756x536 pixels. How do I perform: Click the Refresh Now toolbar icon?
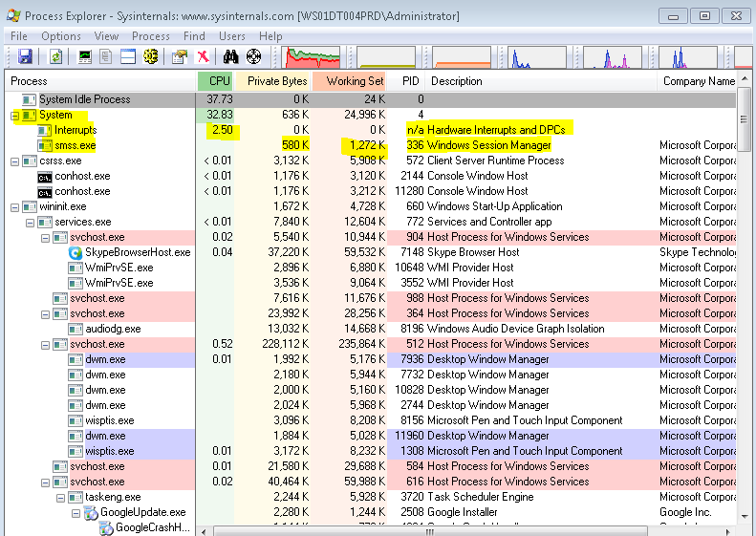[x=55, y=57]
